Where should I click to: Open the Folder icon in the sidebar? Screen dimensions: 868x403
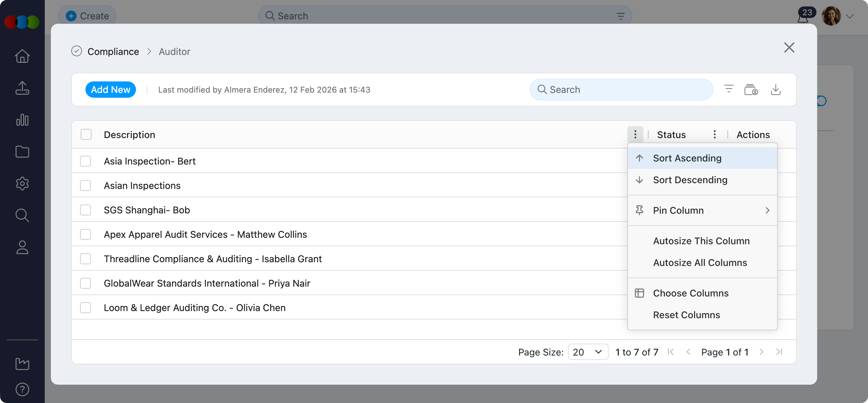[x=22, y=152]
